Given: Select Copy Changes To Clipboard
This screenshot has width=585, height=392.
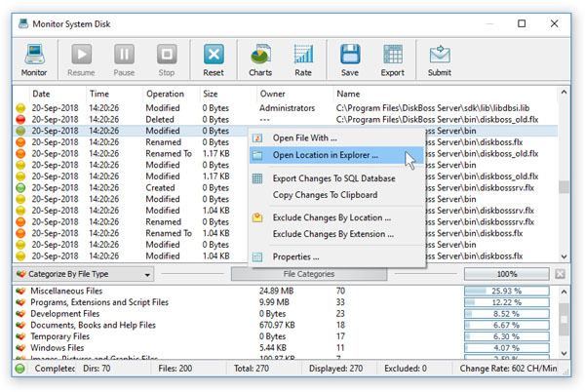Looking at the screenshot, I should point(336,195).
